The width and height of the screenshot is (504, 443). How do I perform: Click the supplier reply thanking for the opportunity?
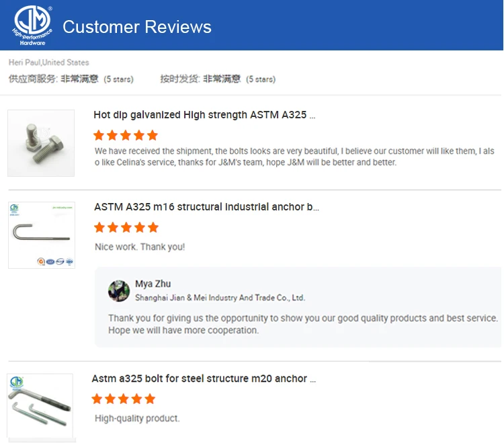pos(302,324)
